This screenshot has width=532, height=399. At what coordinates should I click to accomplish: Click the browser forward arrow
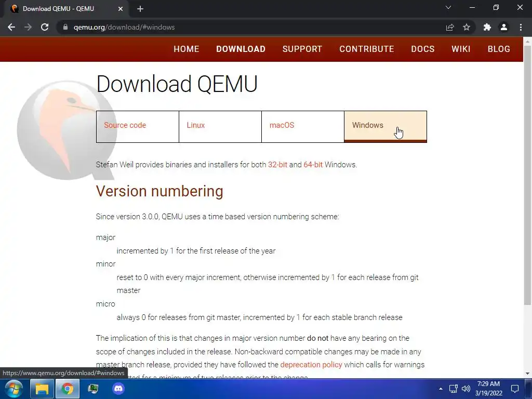tap(28, 27)
